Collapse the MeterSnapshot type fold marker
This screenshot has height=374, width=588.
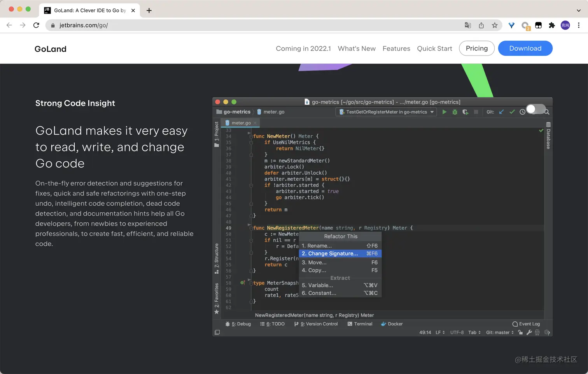[251, 283]
